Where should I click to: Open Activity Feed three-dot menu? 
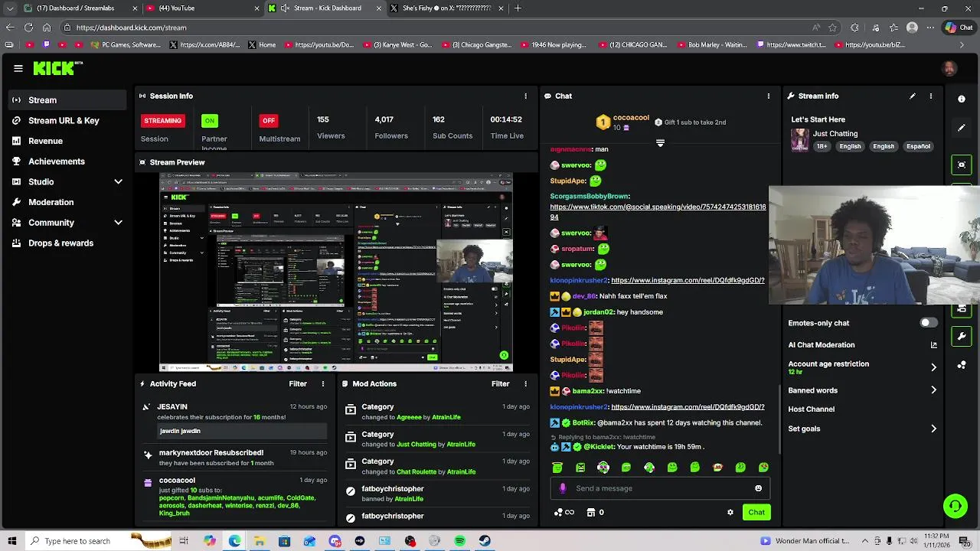(x=323, y=383)
